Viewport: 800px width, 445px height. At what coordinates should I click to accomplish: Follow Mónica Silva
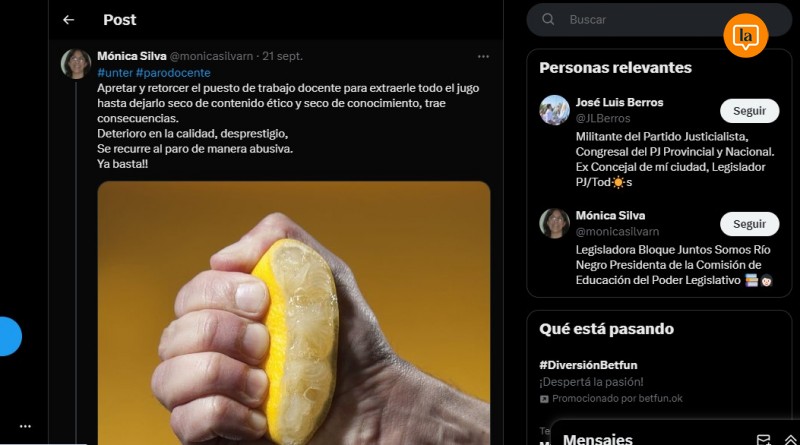pos(749,224)
